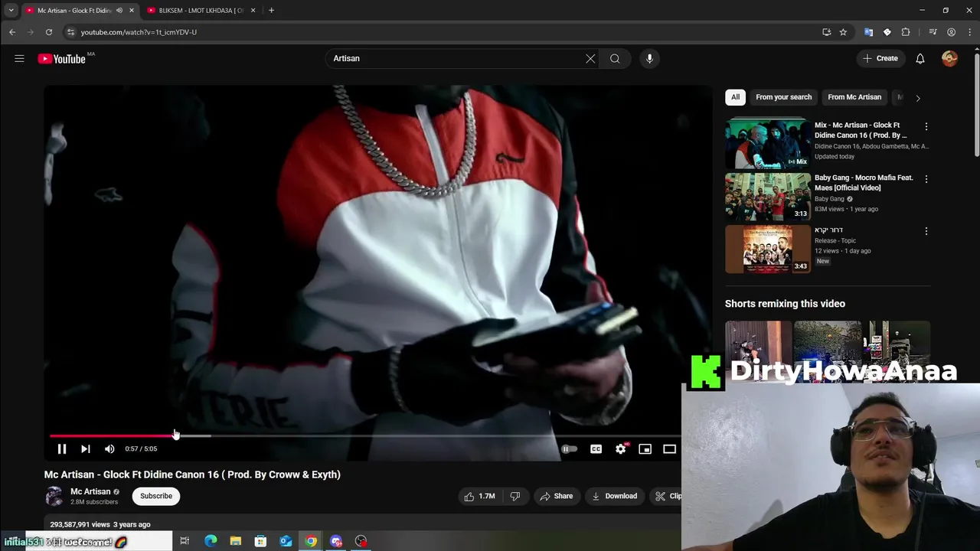The height and width of the screenshot is (551, 980).
Task: Show more filter chips with the arrow
Action: tap(918, 98)
